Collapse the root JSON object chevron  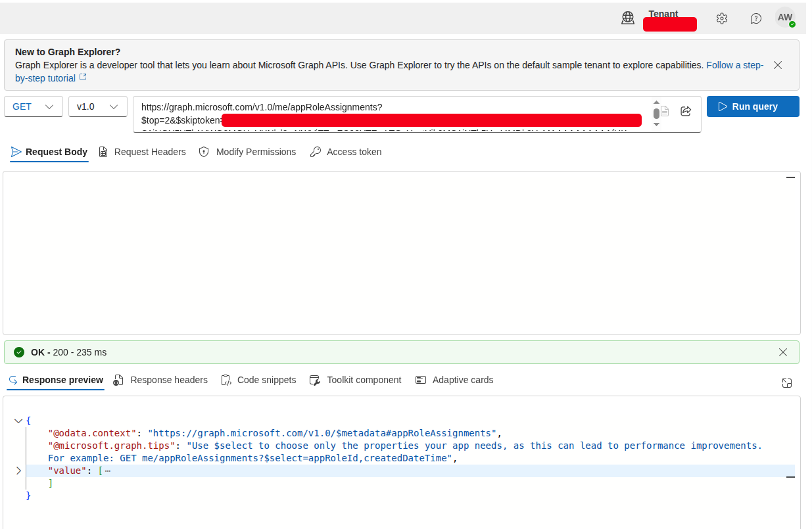pos(18,421)
